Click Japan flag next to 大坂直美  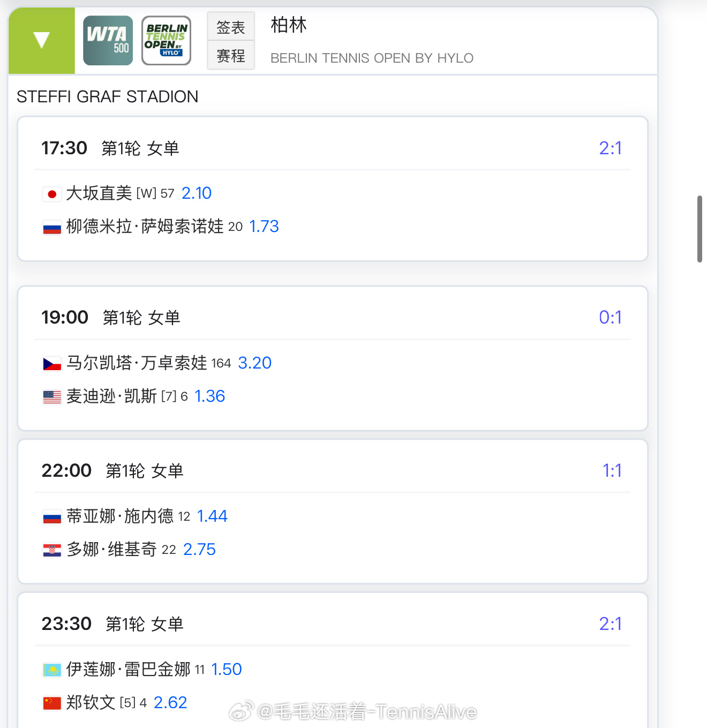pos(52,194)
